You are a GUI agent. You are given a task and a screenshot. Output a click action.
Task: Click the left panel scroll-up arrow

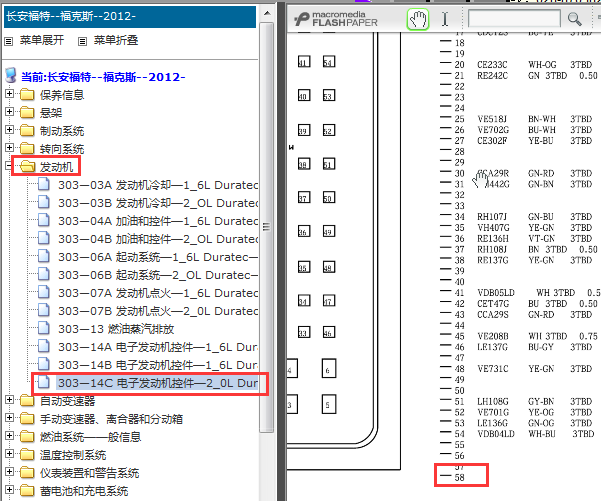pyautogui.click(x=267, y=14)
